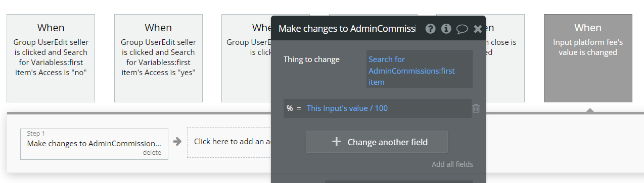The width and height of the screenshot is (644, 183).
Task: Click the box to add a new action
Action: 229,142
